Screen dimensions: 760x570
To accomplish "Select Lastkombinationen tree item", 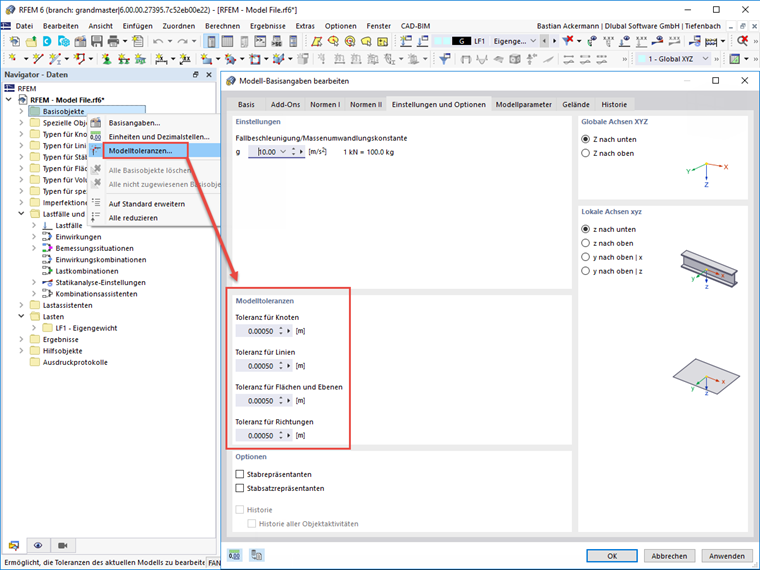I will (86, 271).
